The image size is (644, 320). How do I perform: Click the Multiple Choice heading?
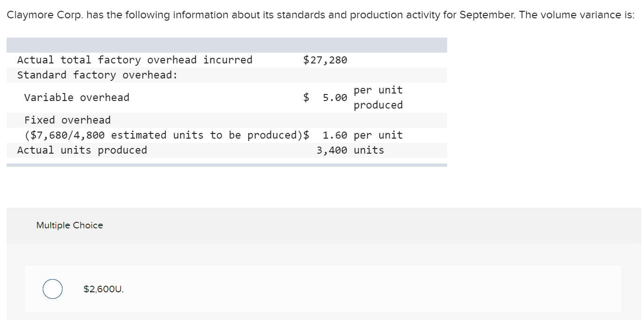(x=70, y=226)
